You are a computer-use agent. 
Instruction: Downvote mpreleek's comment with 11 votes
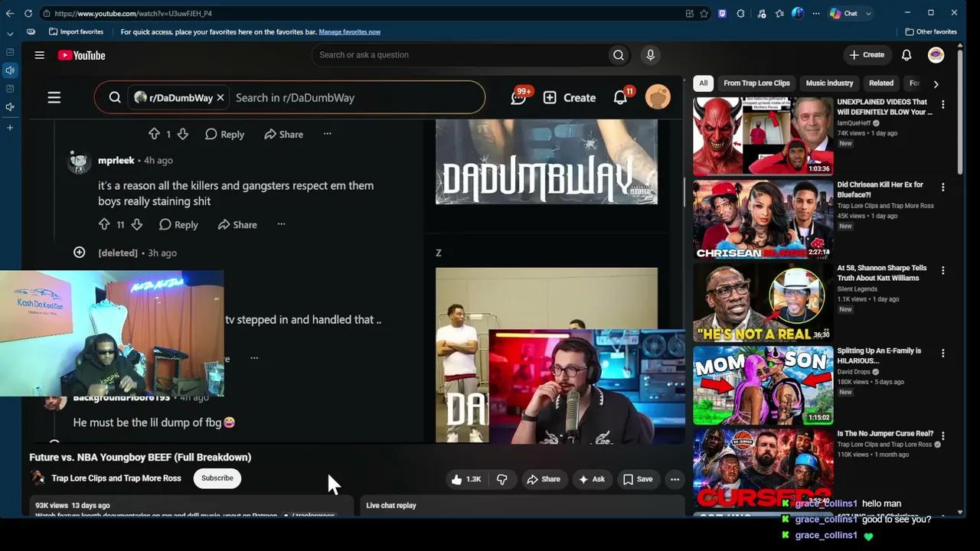point(136,224)
